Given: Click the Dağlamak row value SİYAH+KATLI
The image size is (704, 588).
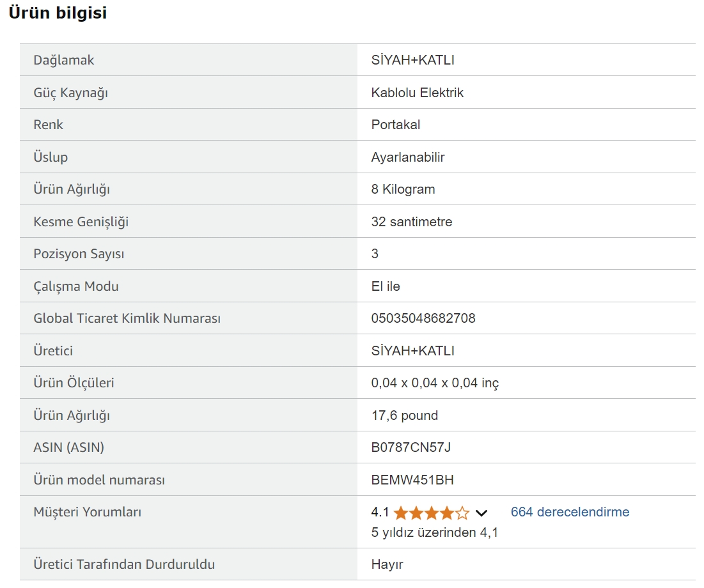Looking at the screenshot, I should click(412, 60).
